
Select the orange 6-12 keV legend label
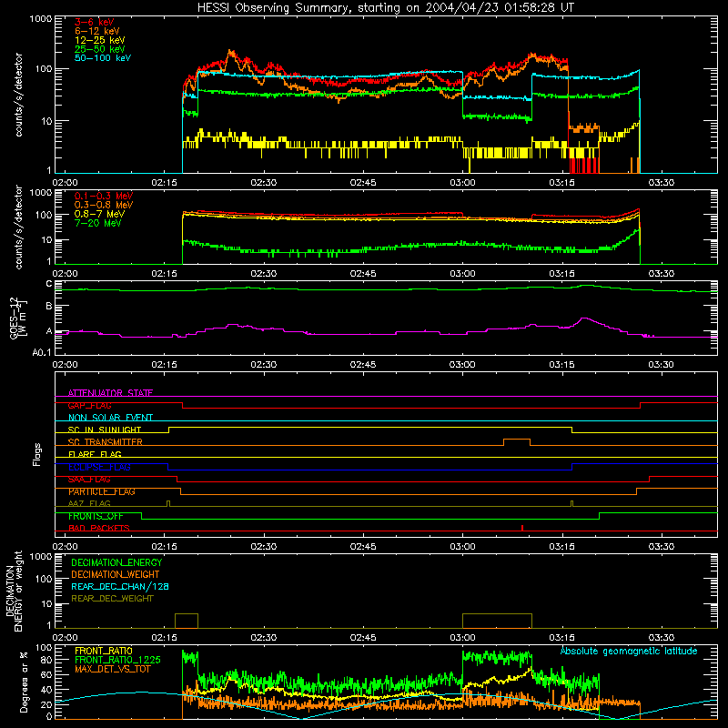click(97, 31)
